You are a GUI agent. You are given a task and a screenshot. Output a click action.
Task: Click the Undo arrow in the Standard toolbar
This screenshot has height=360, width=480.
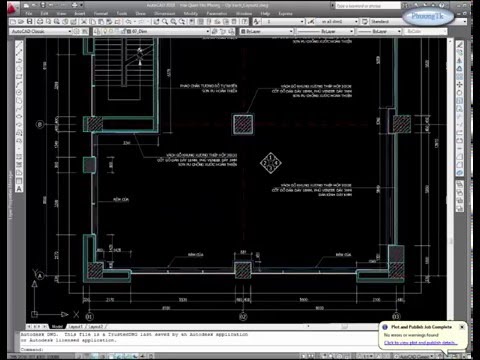(128, 22)
